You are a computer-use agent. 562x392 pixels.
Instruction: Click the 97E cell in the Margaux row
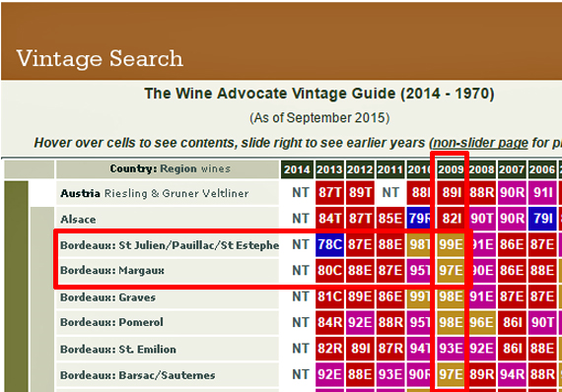click(451, 271)
